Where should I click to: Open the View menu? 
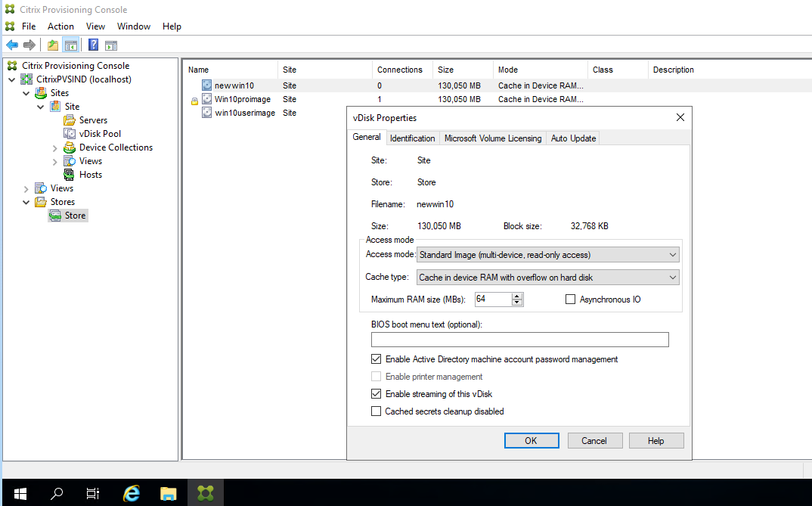pyautogui.click(x=95, y=26)
